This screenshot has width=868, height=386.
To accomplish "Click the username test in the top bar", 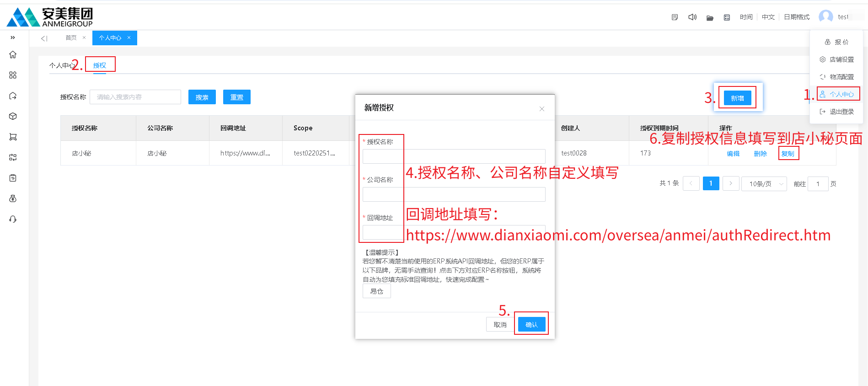I will click(843, 17).
